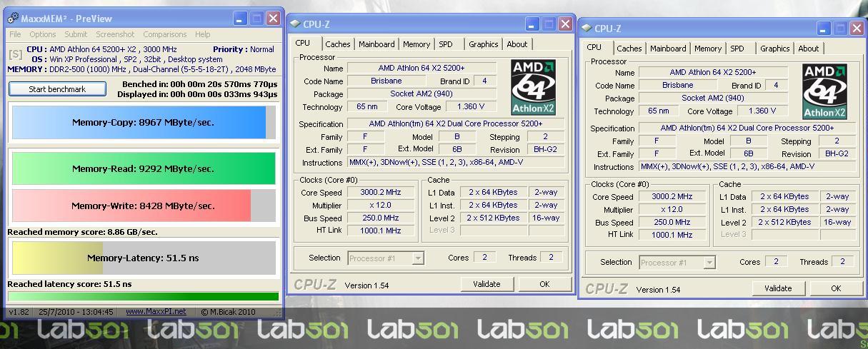Switch to Caches tab in left CPU-Z
Viewport: 868px width, 349px height.
(x=338, y=44)
